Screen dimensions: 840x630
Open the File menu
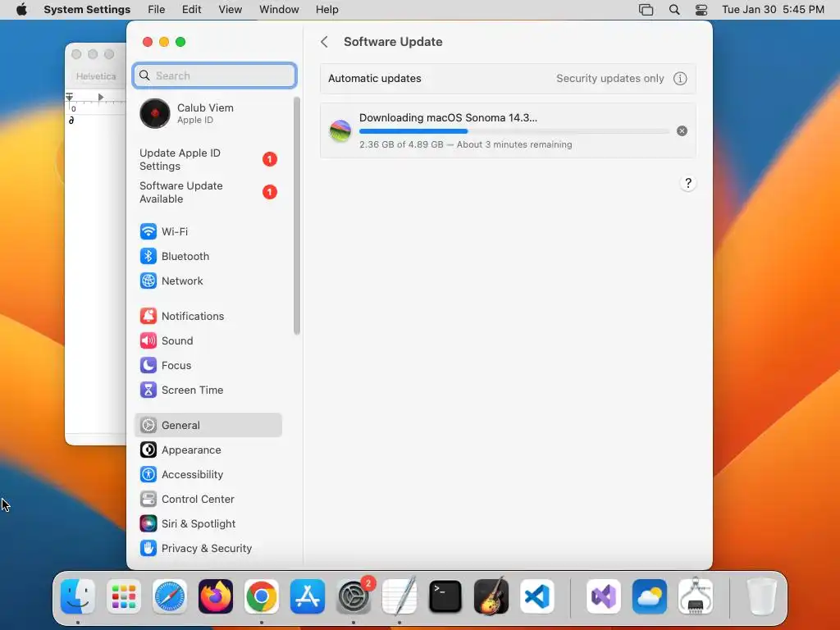(157, 10)
